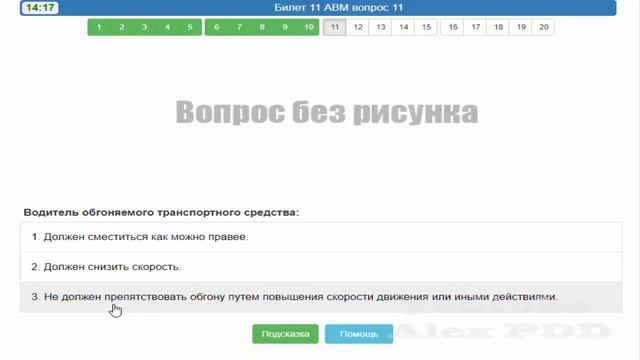Jump to question 14
Viewport: 640px width, 360px height.
pyautogui.click(x=404, y=27)
